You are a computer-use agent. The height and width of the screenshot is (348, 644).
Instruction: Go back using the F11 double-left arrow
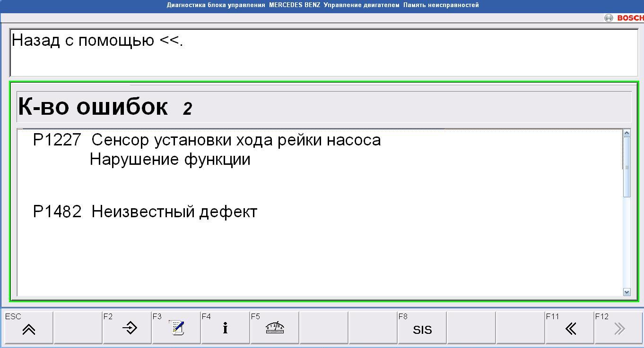click(570, 328)
